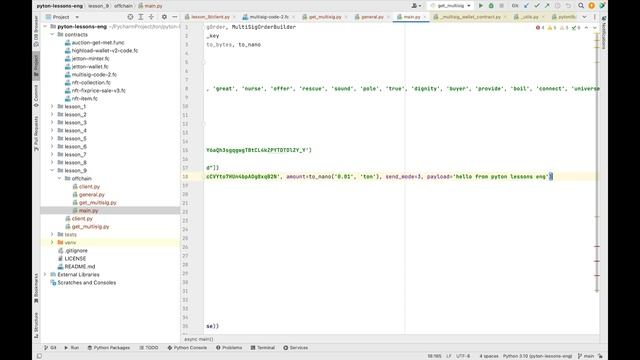Expand the tests folder
The height and width of the screenshot is (360, 640).
[52, 235]
